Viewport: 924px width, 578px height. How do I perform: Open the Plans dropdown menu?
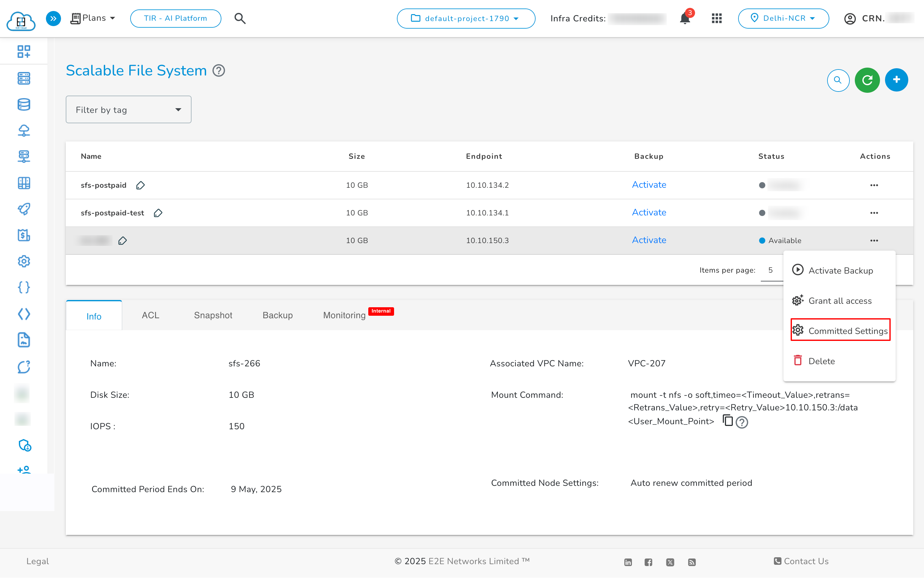click(x=93, y=18)
